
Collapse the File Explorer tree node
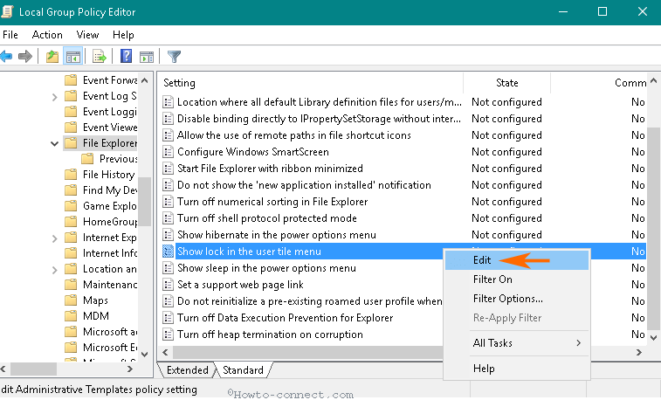pos(54,144)
